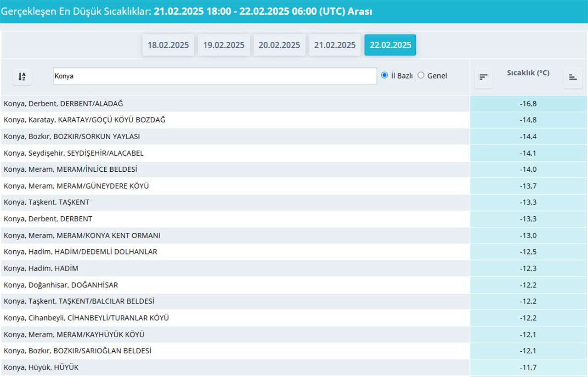This screenshot has width=588, height=377.
Task: Select the BOZKIR/SORKUN YAYLASI station row
Action: (72, 136)
